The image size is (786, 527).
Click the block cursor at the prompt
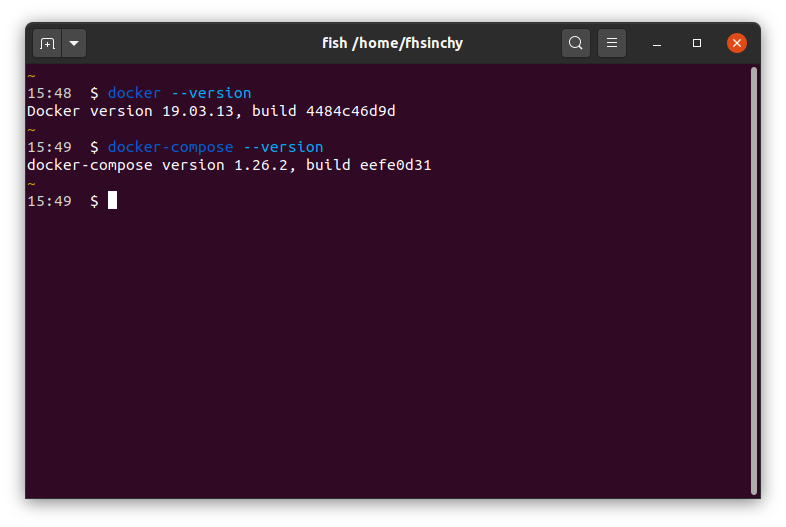(113, 201)
